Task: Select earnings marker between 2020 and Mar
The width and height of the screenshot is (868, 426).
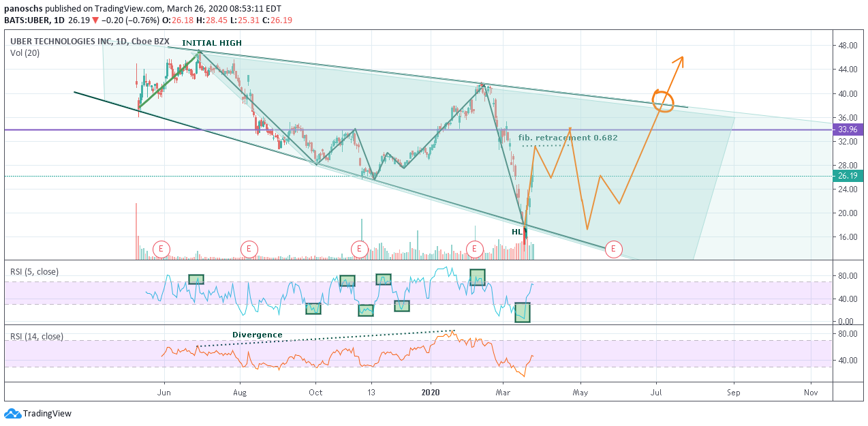Action: 474,249
